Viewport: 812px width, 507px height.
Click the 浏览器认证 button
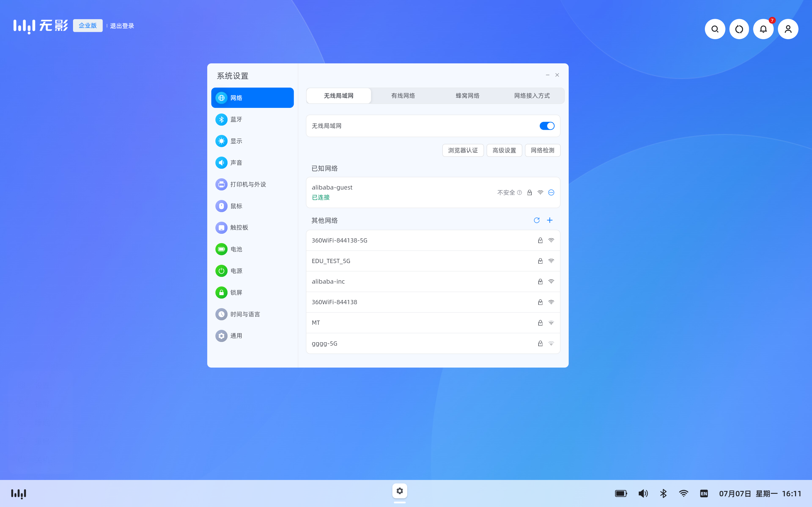click(463, 150)
